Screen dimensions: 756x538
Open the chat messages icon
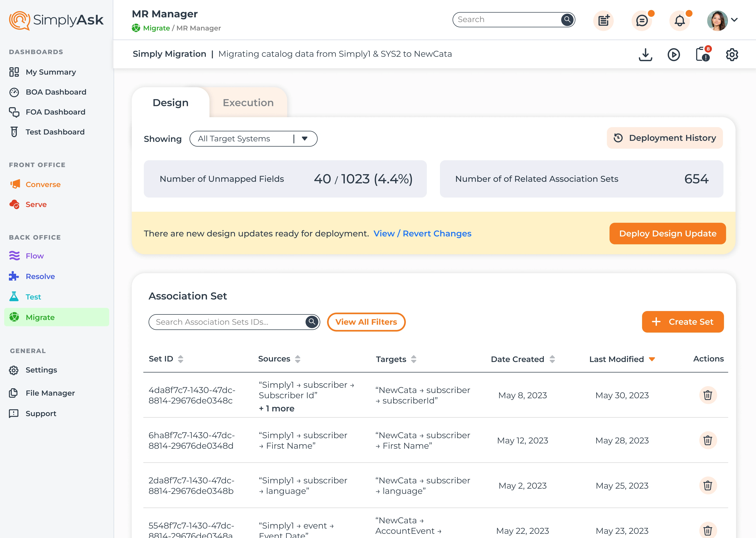point(642,20)
